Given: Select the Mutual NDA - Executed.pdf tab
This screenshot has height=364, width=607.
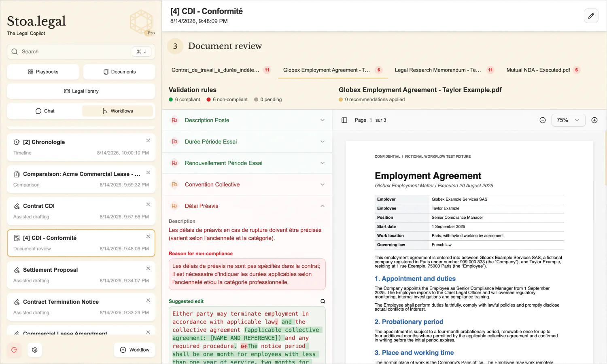Looking at the screenshot, I should [543, 70].
